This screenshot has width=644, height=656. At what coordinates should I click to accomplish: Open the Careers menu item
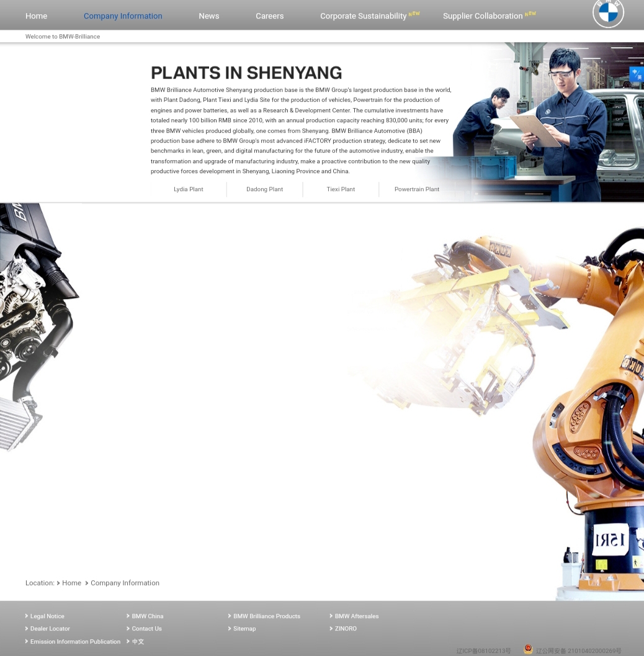click(x=270, y=16)
